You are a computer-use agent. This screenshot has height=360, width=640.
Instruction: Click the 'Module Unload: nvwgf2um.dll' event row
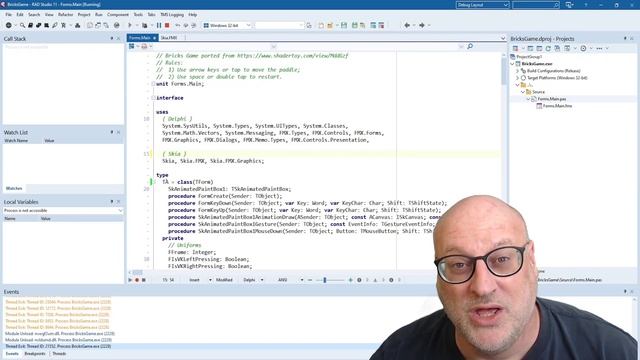coord(60,333)
